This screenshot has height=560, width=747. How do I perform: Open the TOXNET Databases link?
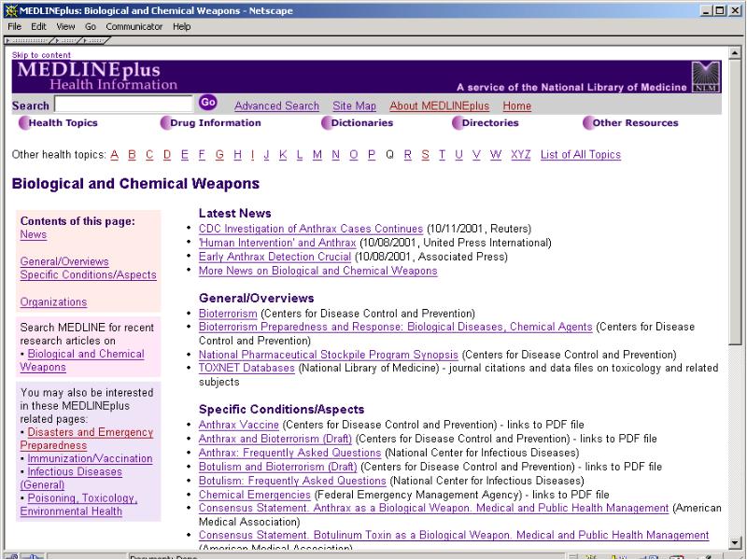point(247,368)
